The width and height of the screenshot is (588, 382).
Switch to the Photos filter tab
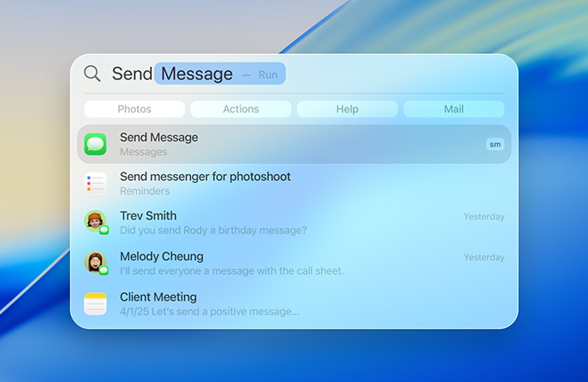(x=134, y=109)
